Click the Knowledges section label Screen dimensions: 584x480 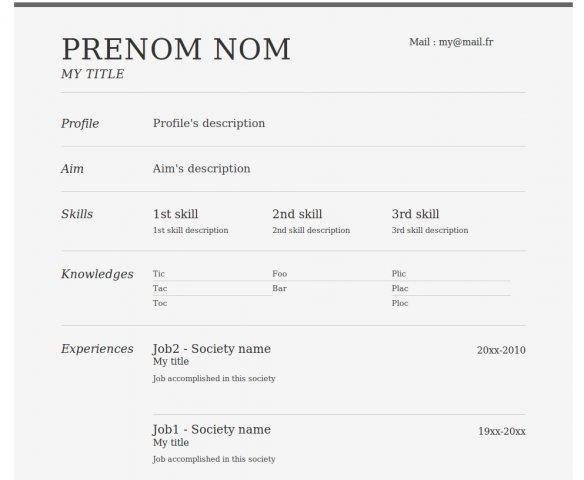pyautogui.click(x=97, y=274)
